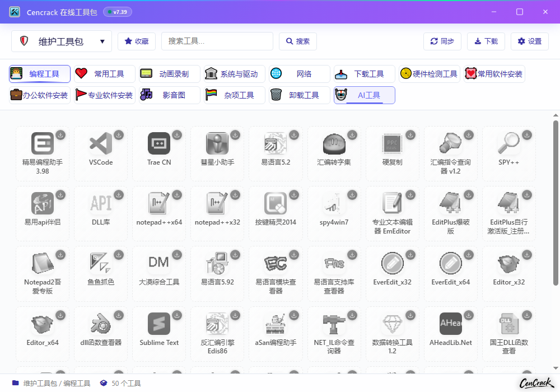Select the 鱼鱼抓色 color picker icon
The image size is (560, 392).
tap(101, 263)
